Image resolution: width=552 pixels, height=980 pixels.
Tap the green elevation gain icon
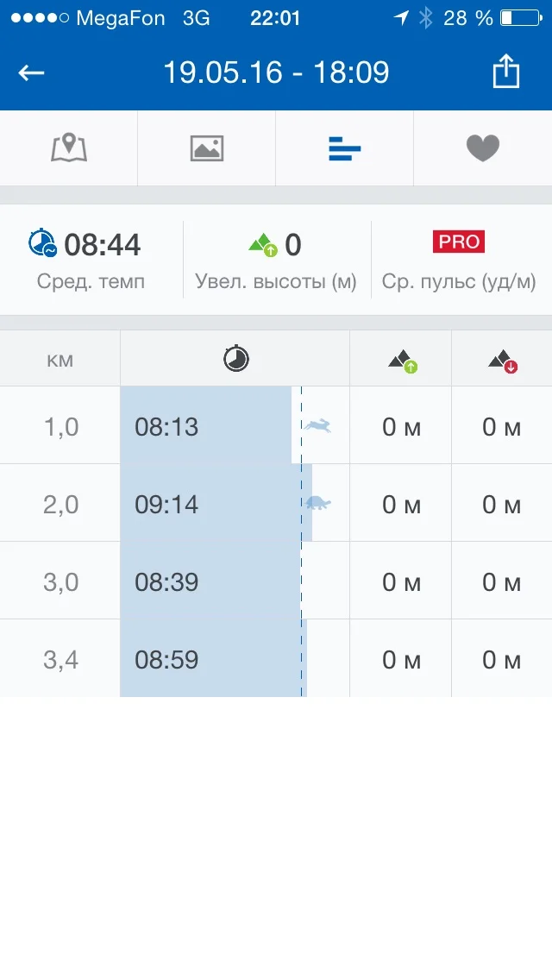pos(263,245)
